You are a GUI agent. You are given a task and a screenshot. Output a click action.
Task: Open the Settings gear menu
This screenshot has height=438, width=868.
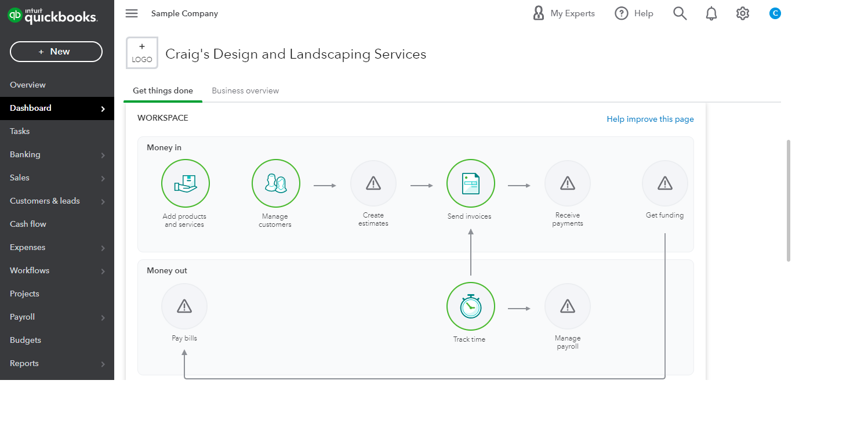pos(742,13)
